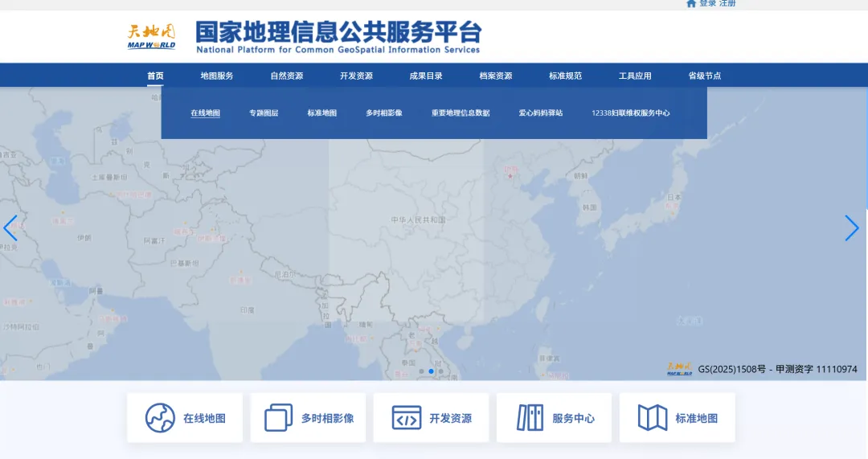The image size is (868, 459).
Task: Choose 标准地图 in the blue submenu
Action: [322, 113]
